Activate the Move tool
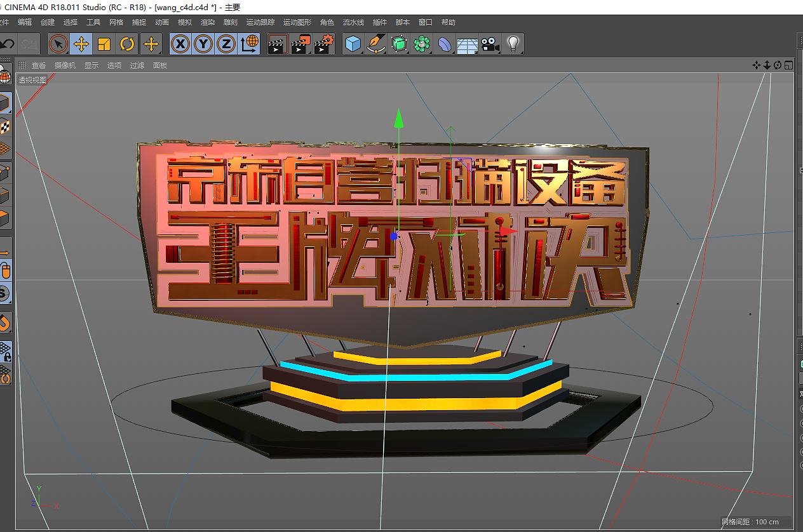The height and width of the screenshot is (532, 803). pyautogui.click(x=81, y=44)
